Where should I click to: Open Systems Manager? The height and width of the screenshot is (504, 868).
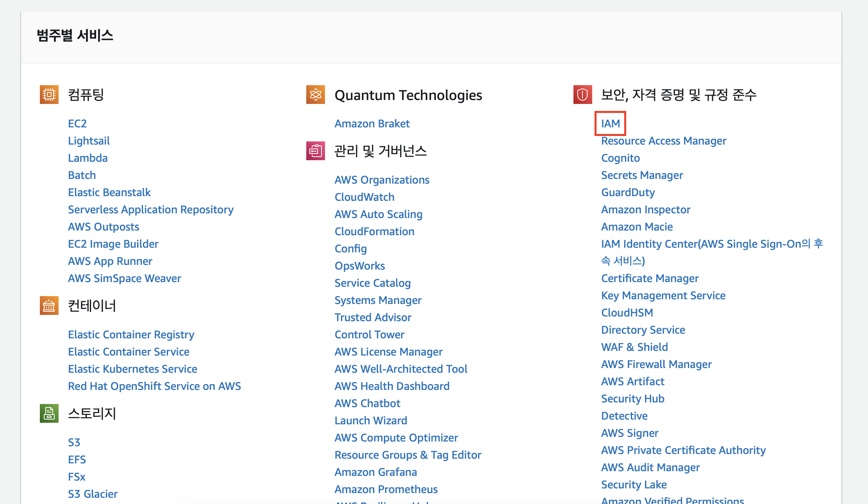(378, 300)
